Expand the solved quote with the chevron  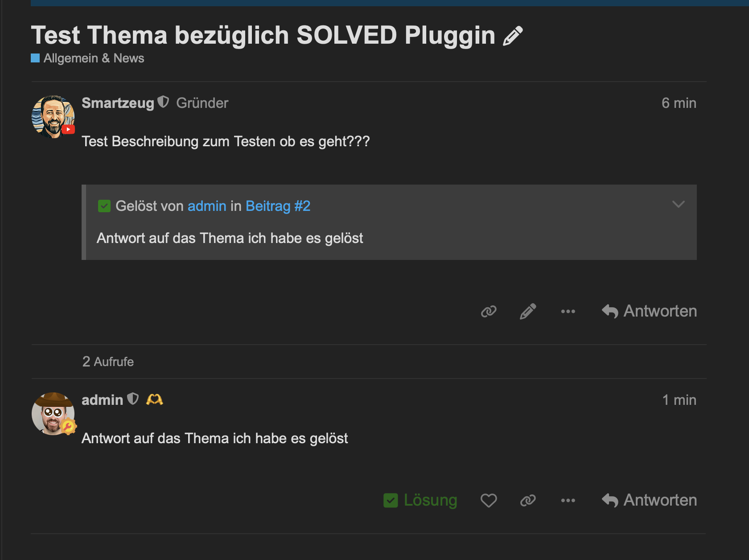(678, 204)
